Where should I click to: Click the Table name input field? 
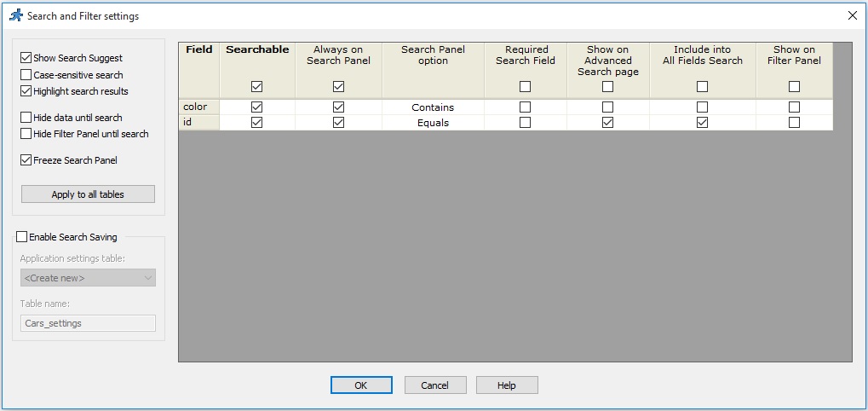tap(88, 323)
